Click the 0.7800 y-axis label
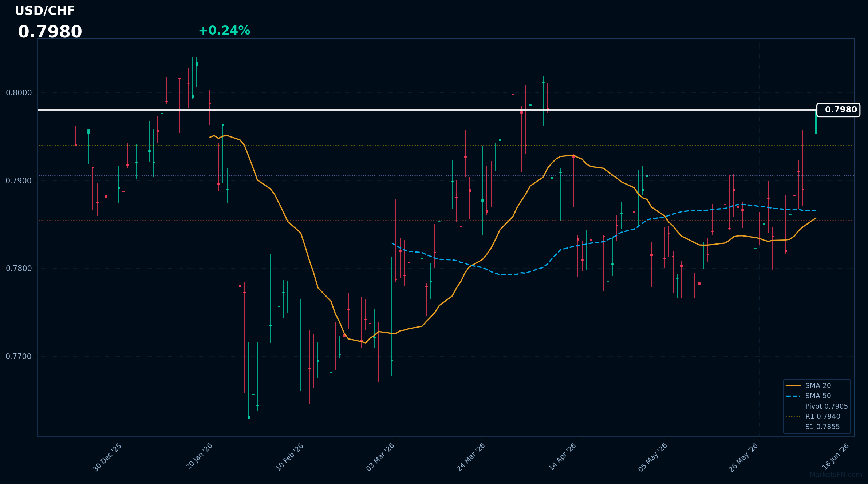 coord(19,269)
